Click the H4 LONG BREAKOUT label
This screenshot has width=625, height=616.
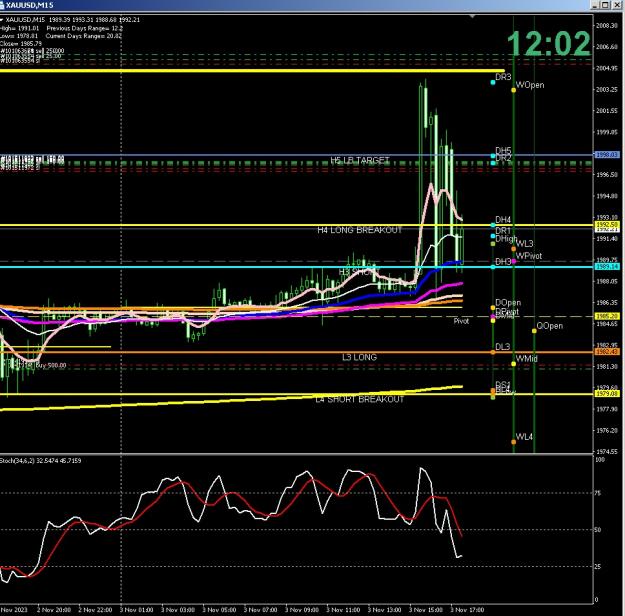coord(360,230)
